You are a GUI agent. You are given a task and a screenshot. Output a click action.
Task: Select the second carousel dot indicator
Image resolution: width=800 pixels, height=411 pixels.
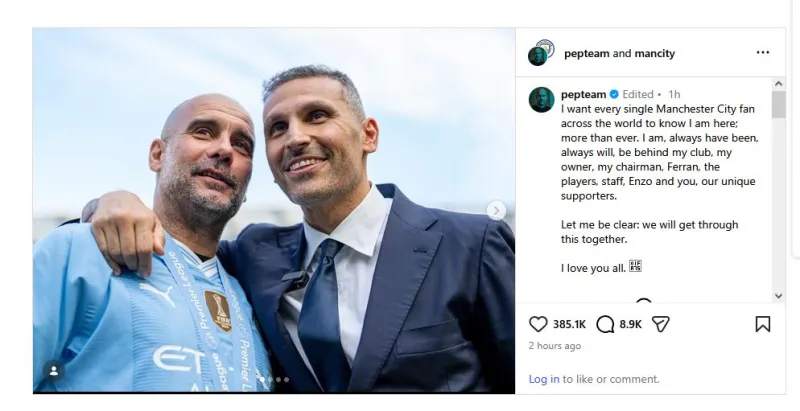[x=270, y=379]
